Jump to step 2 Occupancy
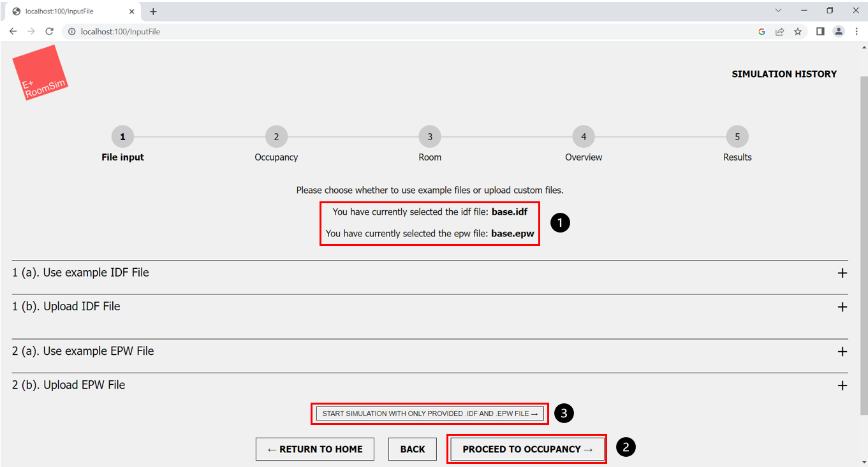The width and height of the screenshot is (868, 467). point(276,136)
